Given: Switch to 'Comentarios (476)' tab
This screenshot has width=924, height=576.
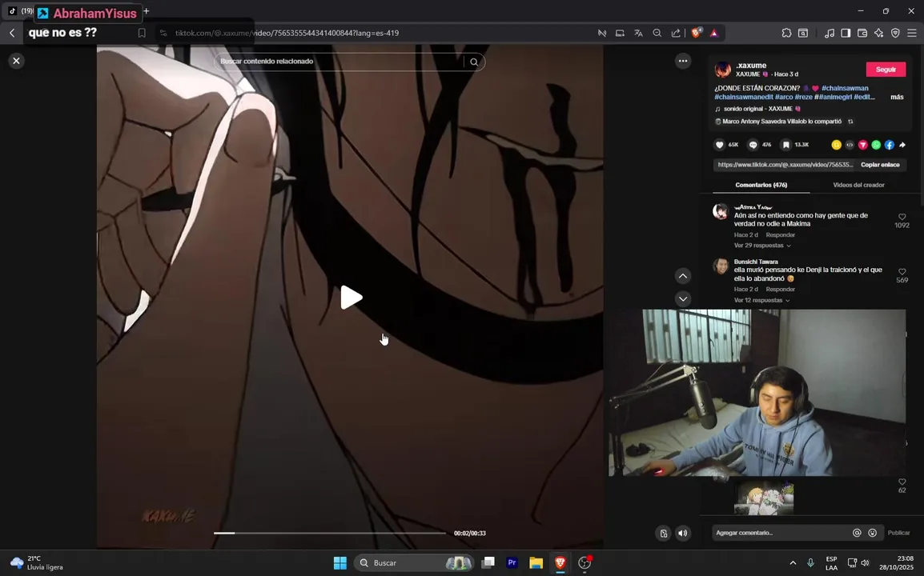Looking at the screenshot, I should 761,185.
